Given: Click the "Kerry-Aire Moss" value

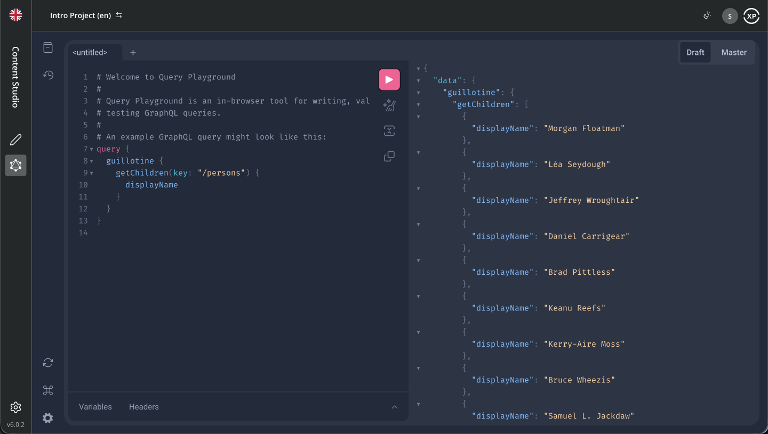Looking at the screenshot, I should pos(584,344).
